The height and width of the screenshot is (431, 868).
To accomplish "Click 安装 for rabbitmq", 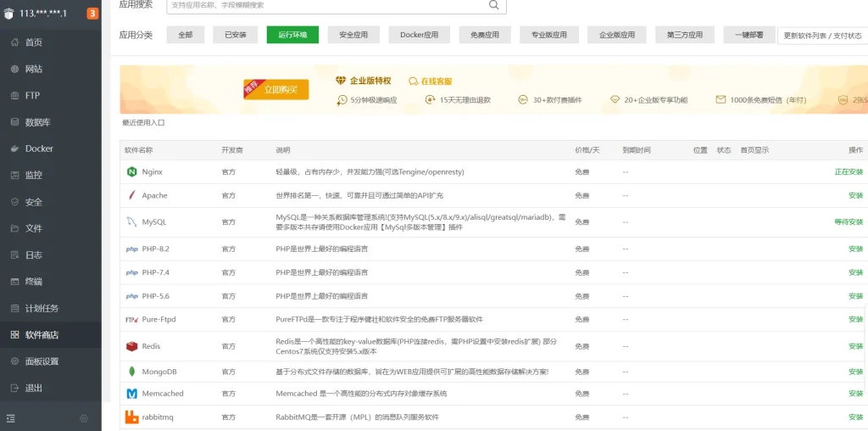I will tap(856, 417).
